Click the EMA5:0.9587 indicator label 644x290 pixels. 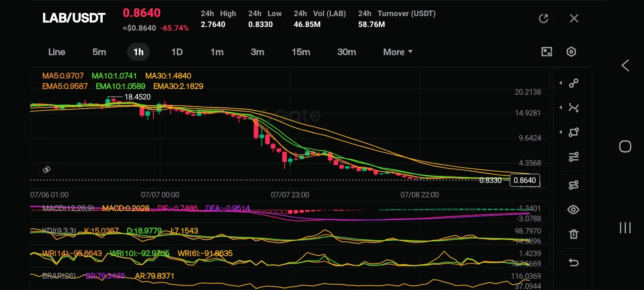coord(65,86)
